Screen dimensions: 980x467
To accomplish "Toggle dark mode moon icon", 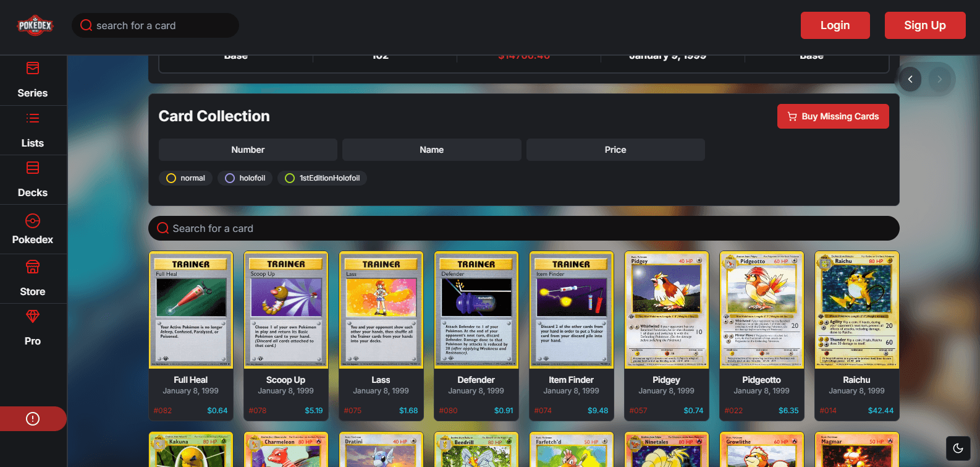I will pos(958,448).
